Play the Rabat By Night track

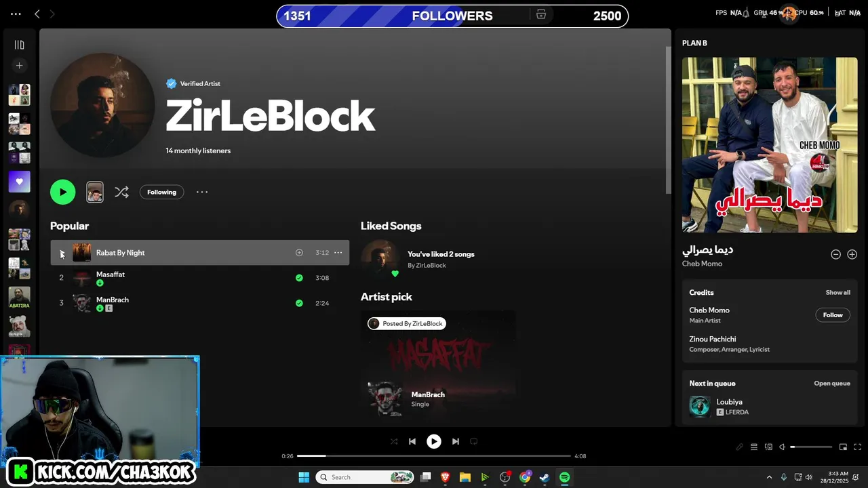(61, 253)
